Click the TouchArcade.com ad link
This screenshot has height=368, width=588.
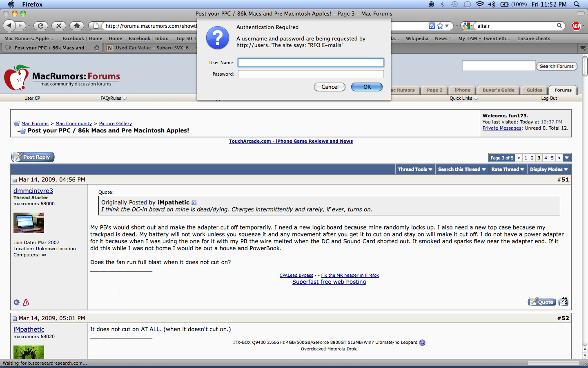pyautogui.click(x=291, y=141)
